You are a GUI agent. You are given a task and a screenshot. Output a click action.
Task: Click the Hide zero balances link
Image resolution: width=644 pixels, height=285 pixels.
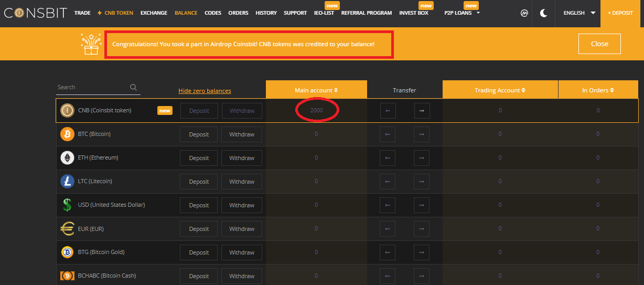(x=205, y=91)
